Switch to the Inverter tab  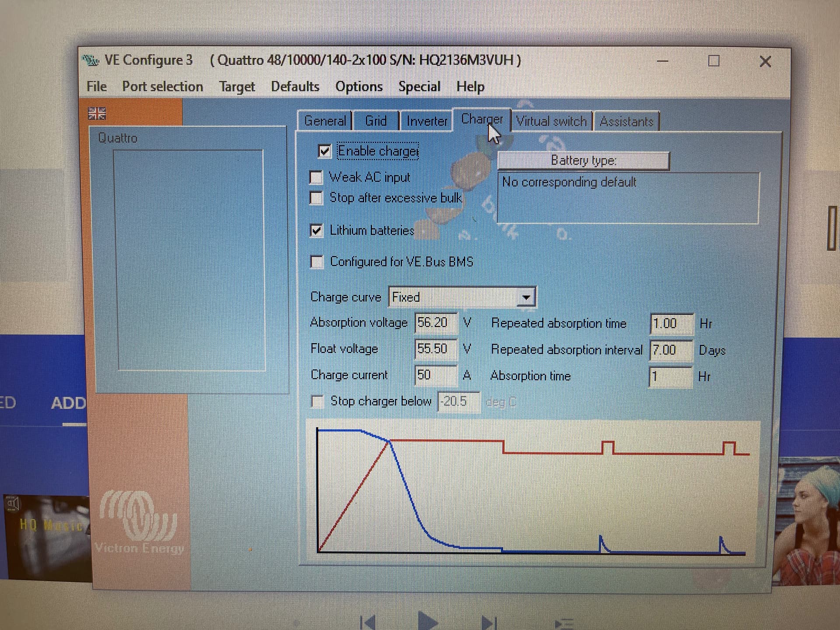(427, 121)
